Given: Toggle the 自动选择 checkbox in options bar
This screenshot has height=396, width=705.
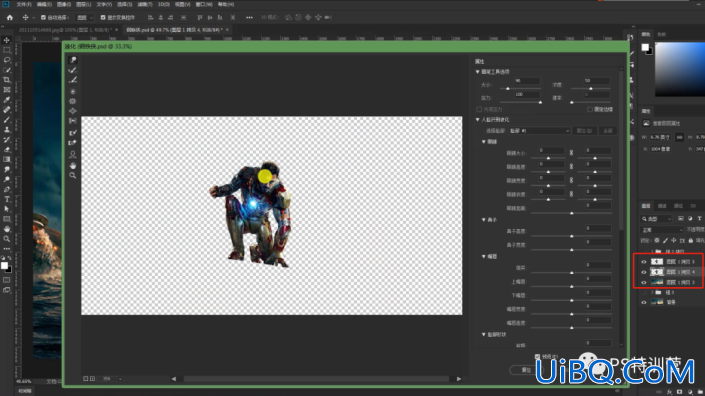Looking at the screenshot, I should pyautogui.click(x=43, y=18).
